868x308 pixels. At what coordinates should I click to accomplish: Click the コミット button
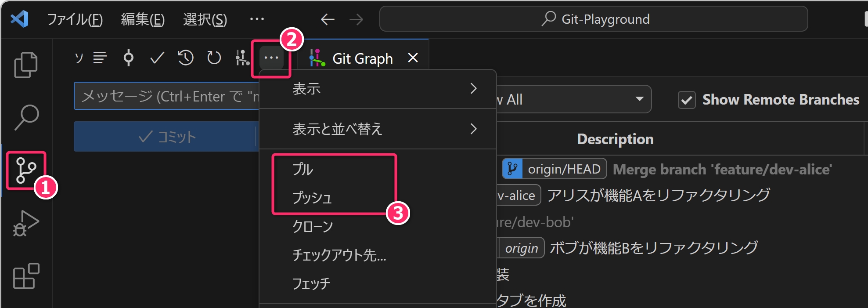166,137
